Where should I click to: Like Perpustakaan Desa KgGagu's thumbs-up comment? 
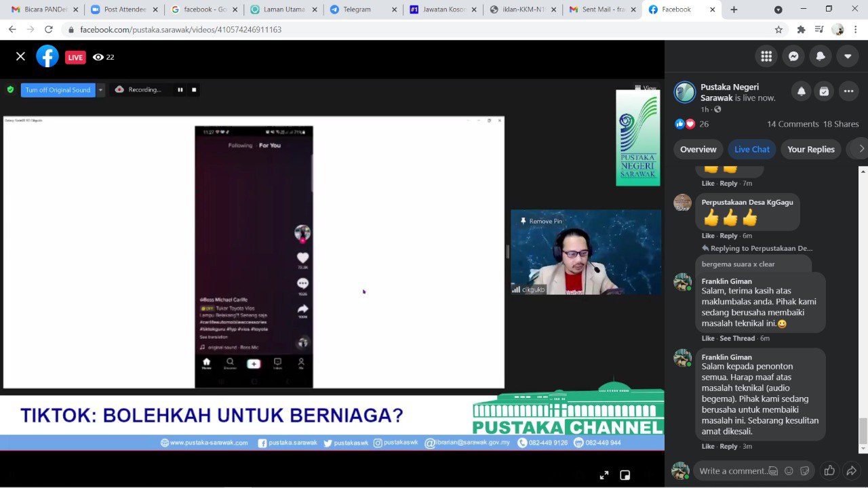pos(708,236)
